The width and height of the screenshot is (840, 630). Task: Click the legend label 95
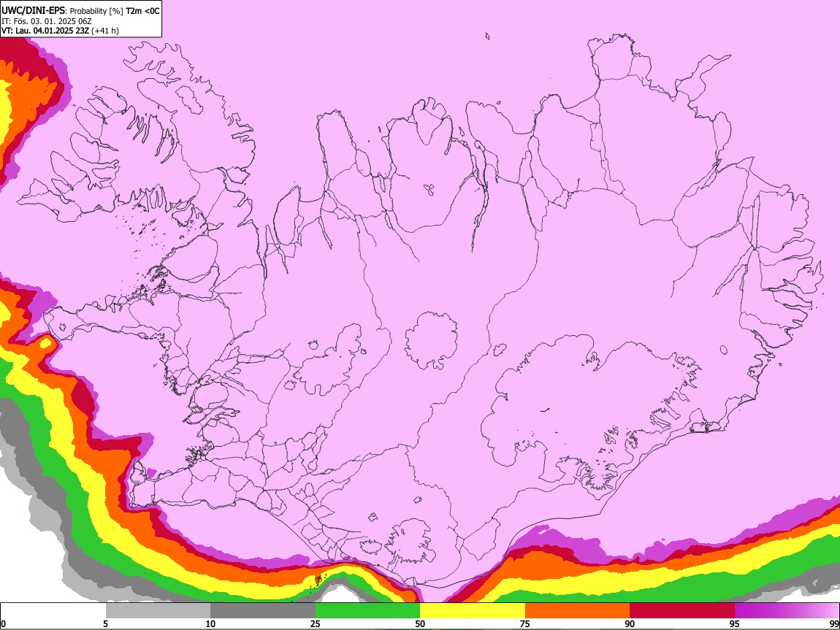click(x=735, y=624)
